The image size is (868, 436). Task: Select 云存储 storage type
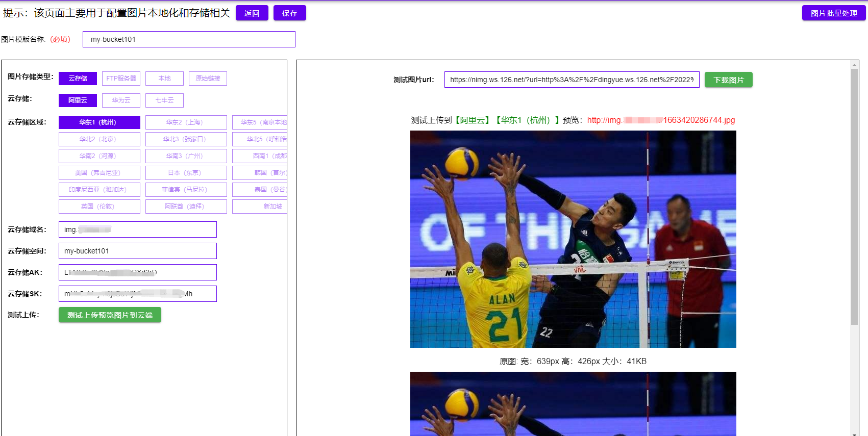click(78, 79)
